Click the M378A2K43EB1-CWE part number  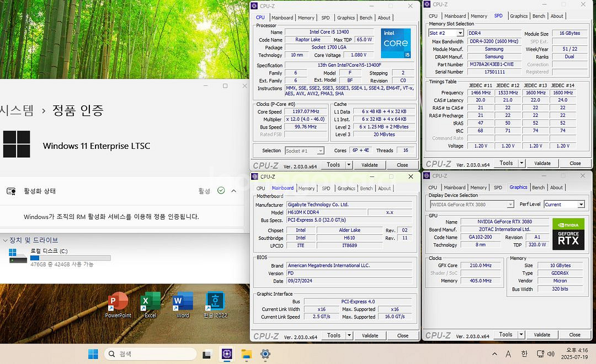(494, 64)
